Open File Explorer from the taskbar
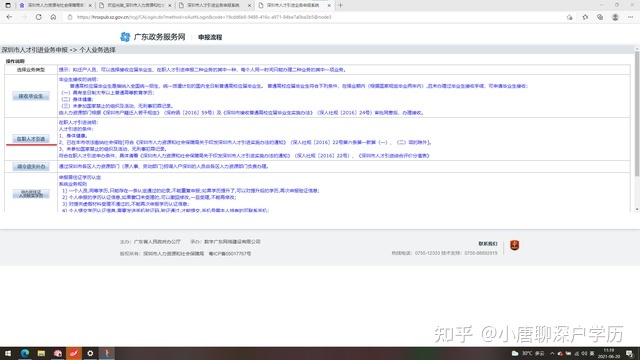 (x=41, y=353)
